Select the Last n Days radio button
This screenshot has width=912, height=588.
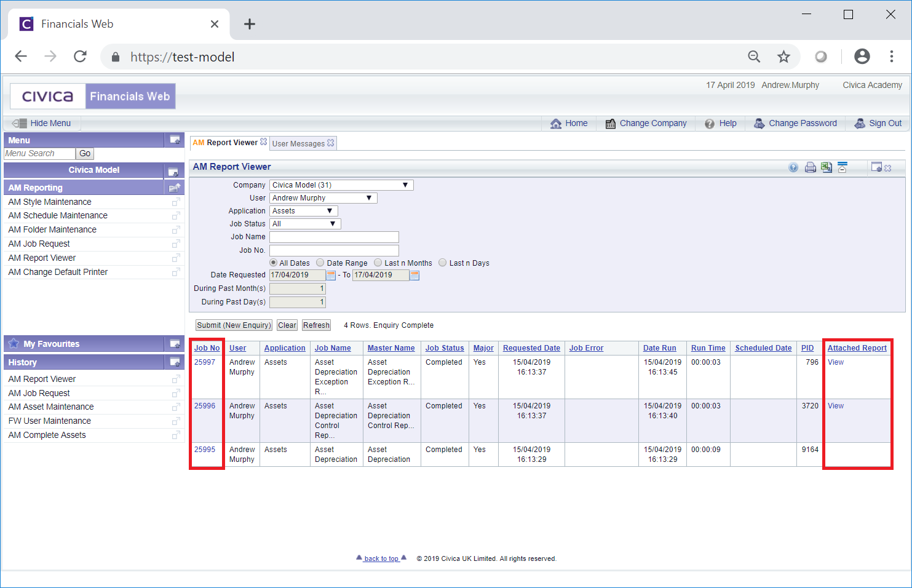coord(443,263)
